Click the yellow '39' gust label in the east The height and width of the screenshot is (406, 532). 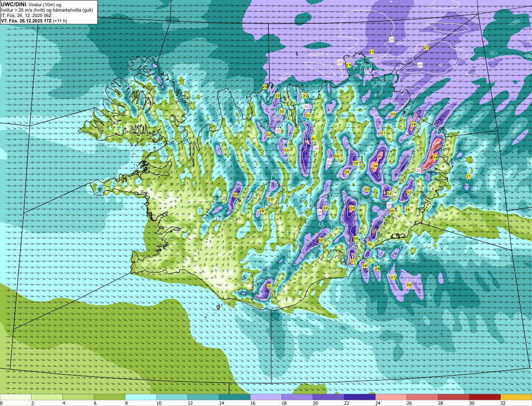pos(435,157)
